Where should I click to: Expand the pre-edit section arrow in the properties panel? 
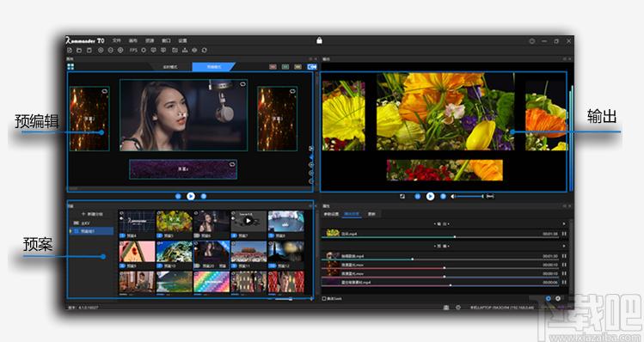pos(564,246)
